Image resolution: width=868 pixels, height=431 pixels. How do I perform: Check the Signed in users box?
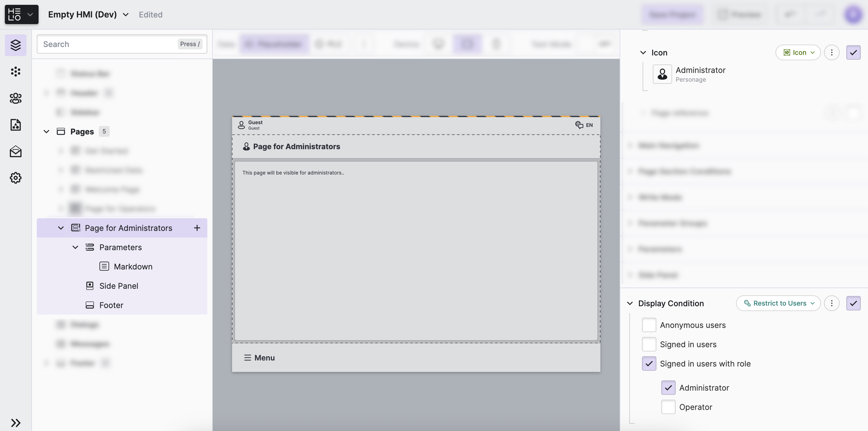[x=649, y=344]
